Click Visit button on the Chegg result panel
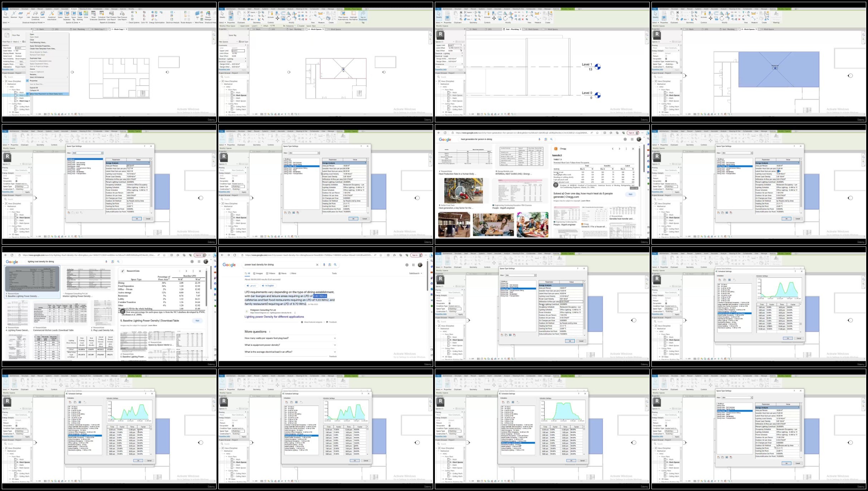Viewport: 868px width, 491px height. (630, 194)
